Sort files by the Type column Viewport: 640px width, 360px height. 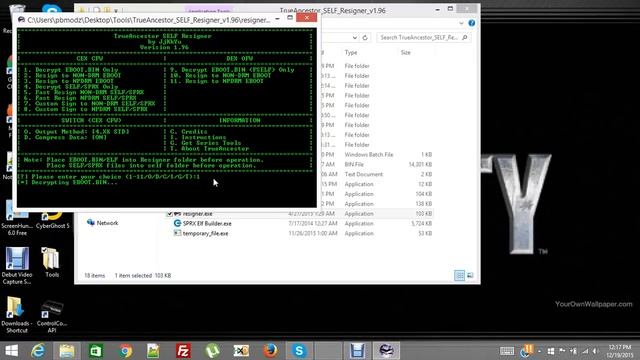pos(351,53)
